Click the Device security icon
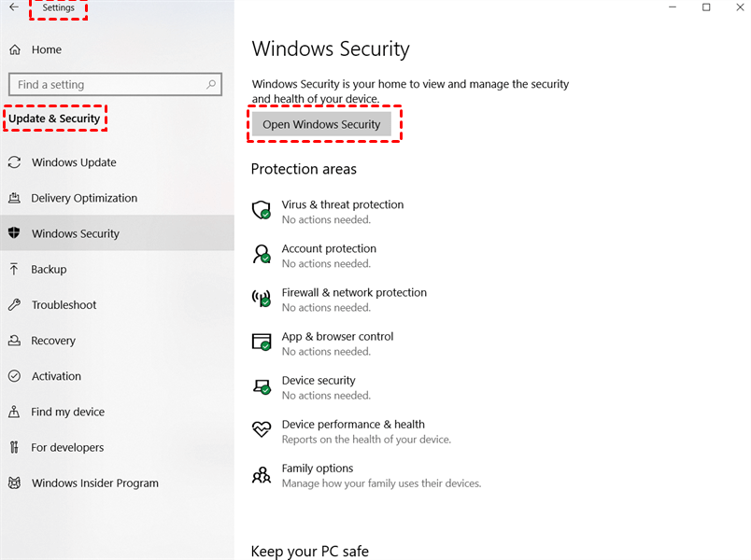 point(262,386)
